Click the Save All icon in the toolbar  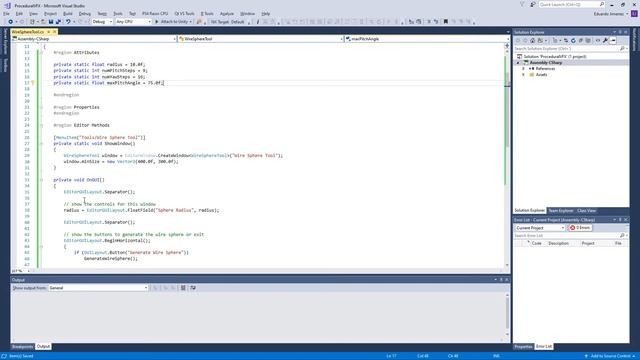(x=58, y=22)
